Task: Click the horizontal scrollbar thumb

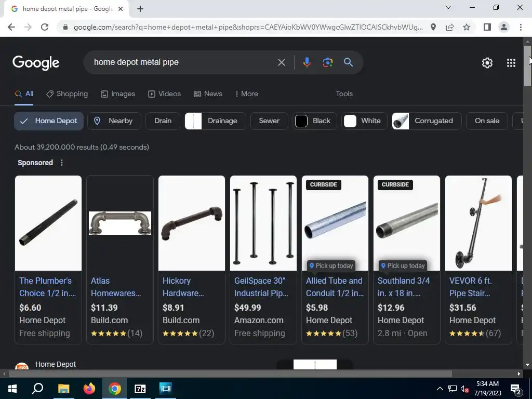Action: pyautogui.click(x=230, y=374)
